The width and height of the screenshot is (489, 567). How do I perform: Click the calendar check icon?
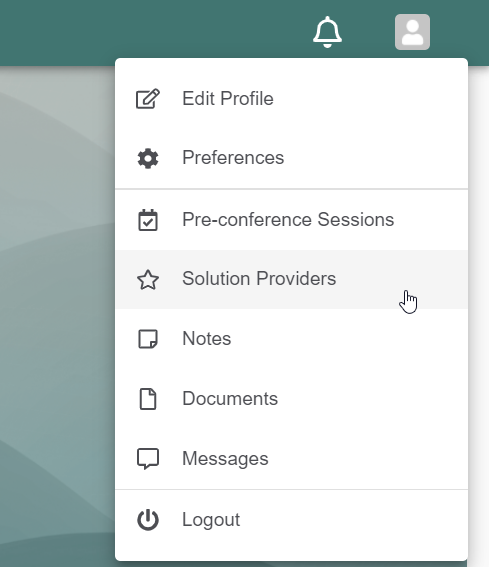click(148, 220)
